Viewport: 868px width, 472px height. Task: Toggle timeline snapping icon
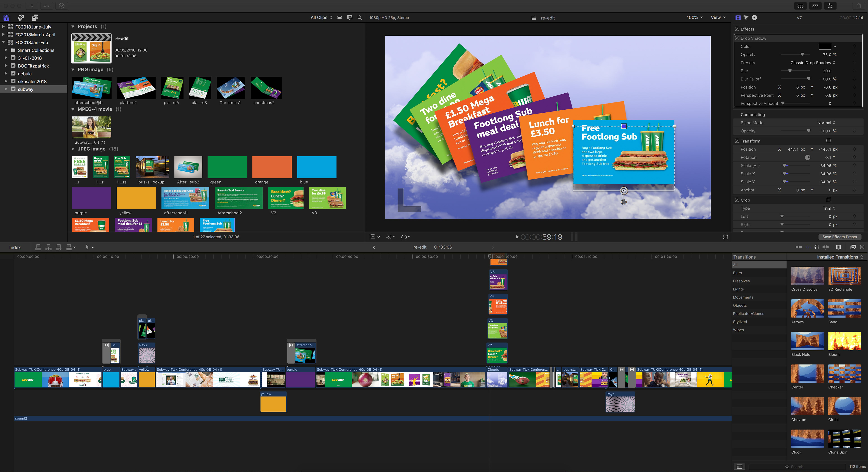pos(826,247)
